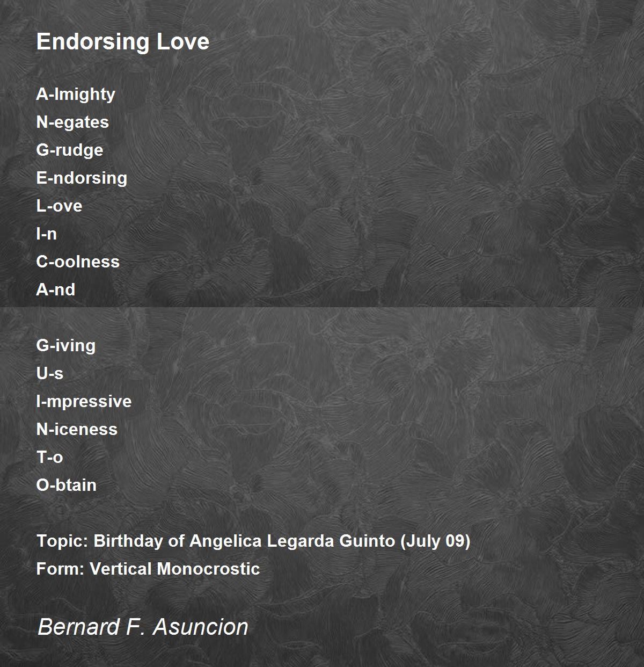The height and width of the screenshot is (667, 644).
Task: Click the line N-iceness
Action: 77,429
